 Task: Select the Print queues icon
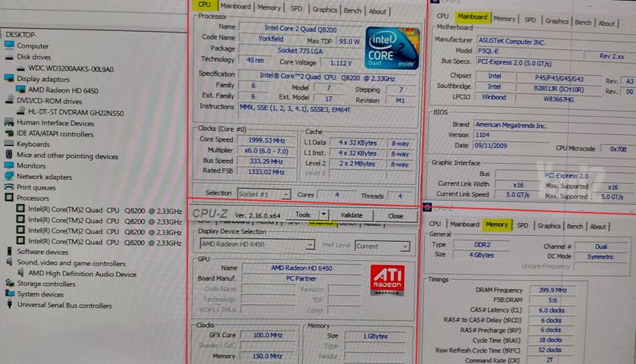pos(9,187)
